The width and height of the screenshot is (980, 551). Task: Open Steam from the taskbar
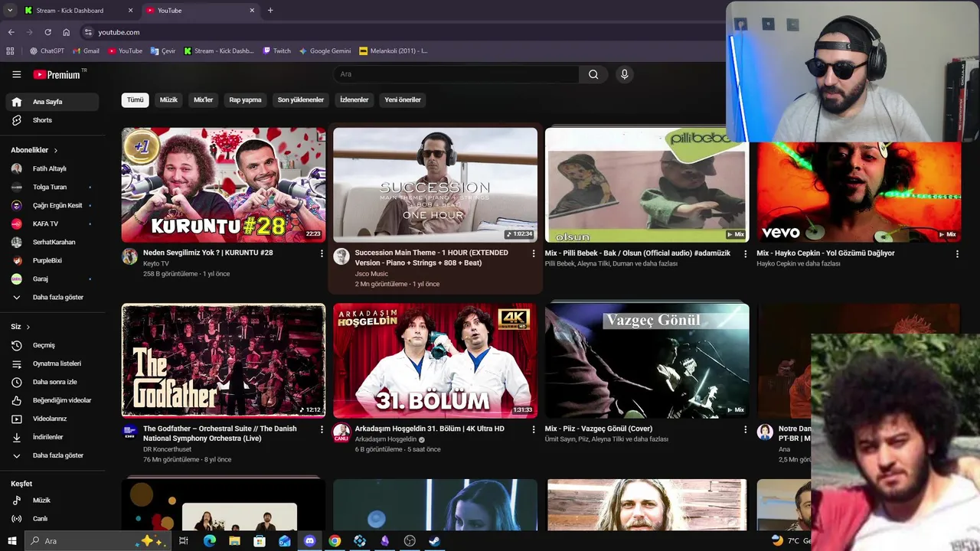(x=434, y=541)
